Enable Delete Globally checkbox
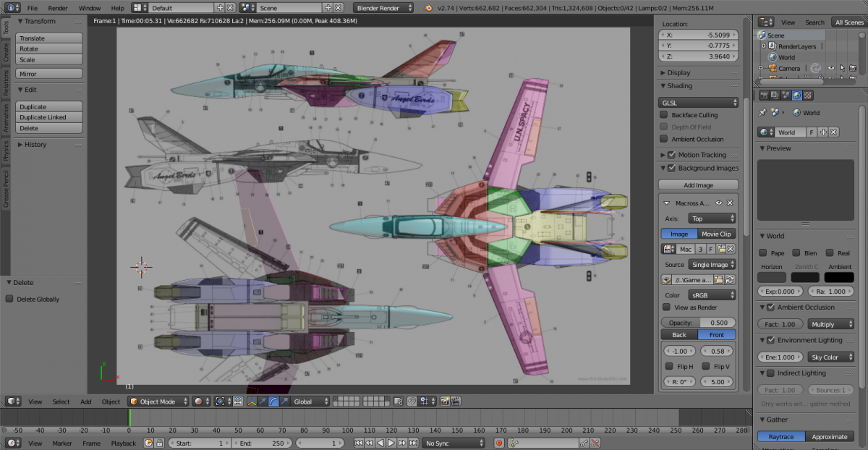The width and height of the screenshot is (868, 450). [9, 299]
